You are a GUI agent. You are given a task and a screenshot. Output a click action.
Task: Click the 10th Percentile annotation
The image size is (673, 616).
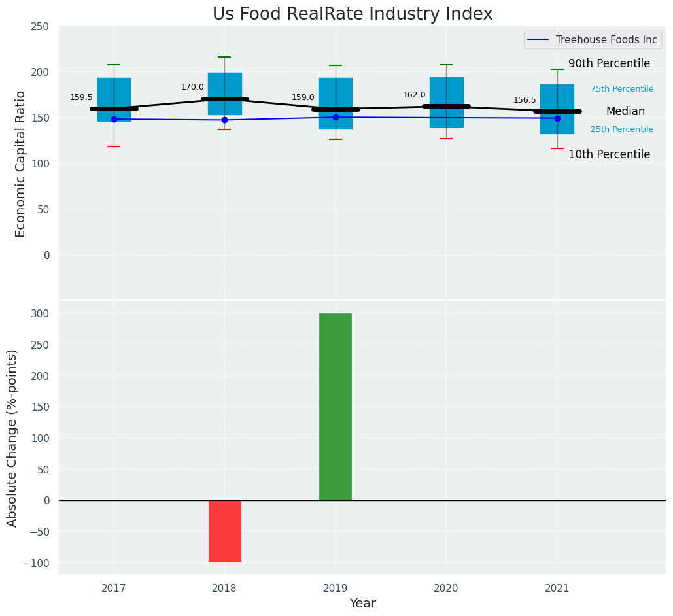609,154
